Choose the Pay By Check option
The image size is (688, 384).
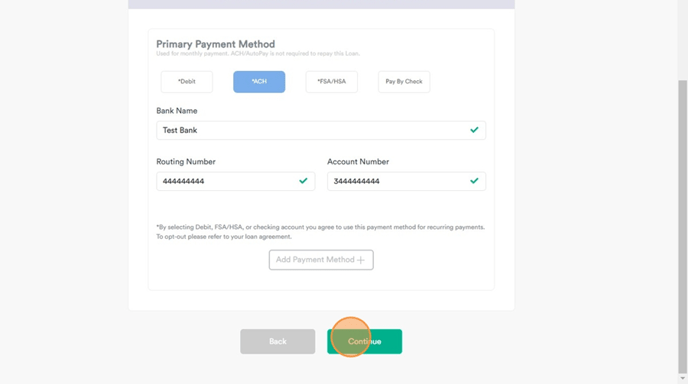404,82
